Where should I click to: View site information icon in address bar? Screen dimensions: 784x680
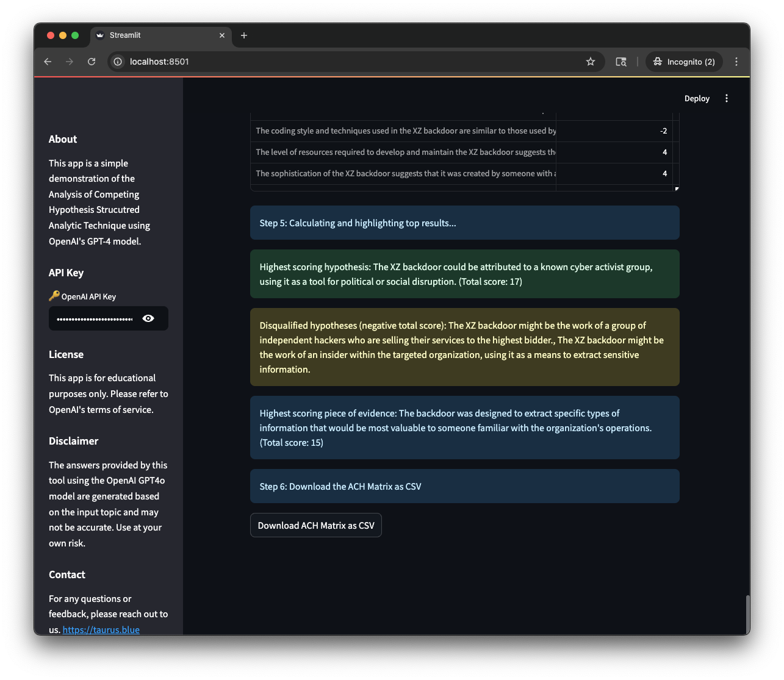[x=118, y=62]
